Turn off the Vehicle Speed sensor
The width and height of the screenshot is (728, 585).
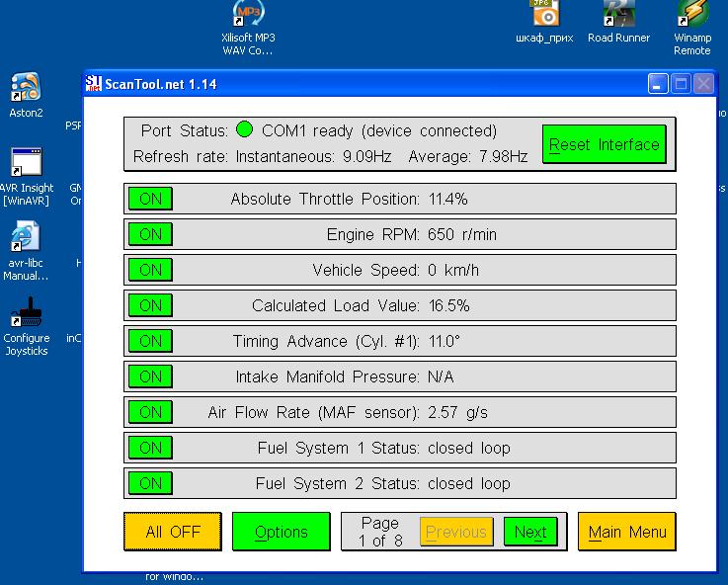pos(150,270)
